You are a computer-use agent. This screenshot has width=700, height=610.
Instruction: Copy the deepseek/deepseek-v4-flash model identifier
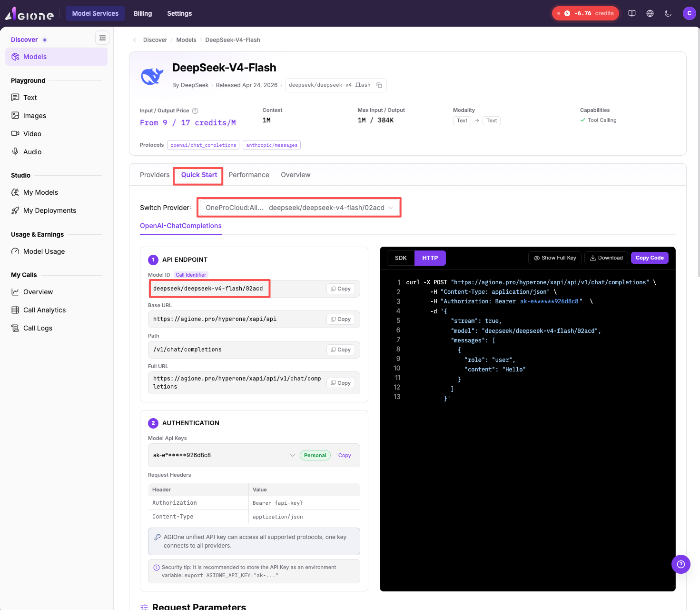[379, 85]
